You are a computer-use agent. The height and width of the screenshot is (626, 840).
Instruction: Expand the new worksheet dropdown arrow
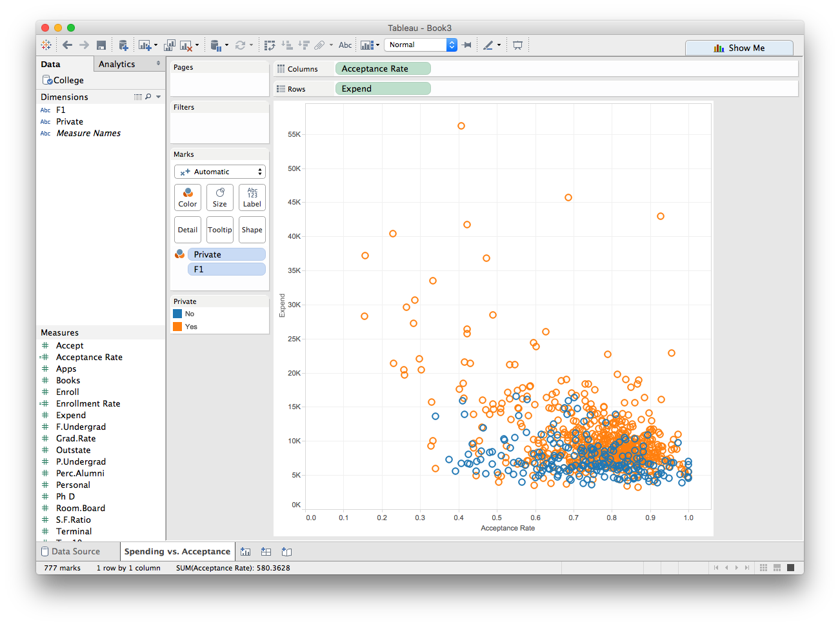(155, 45)
